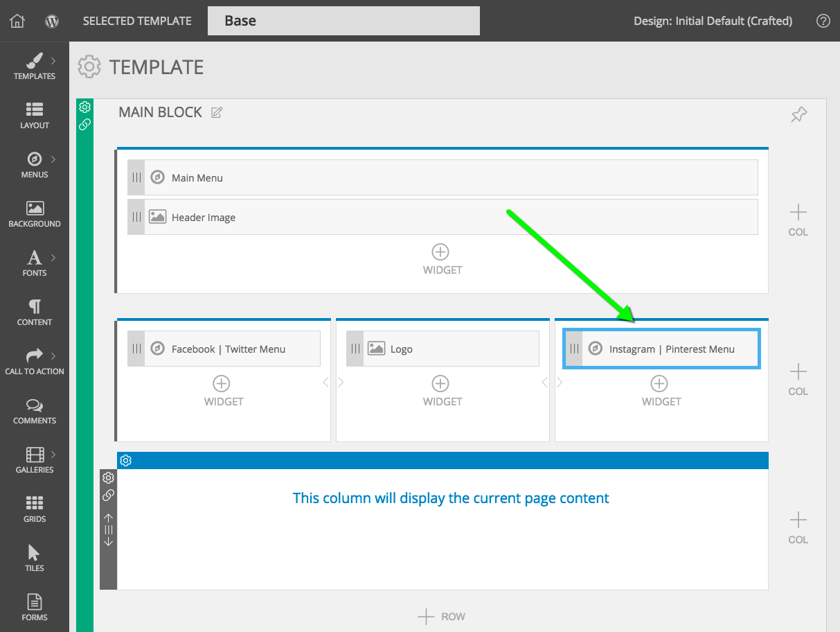Open the Templates sidebar section
840x632 pixels.
tap(35, 67)
